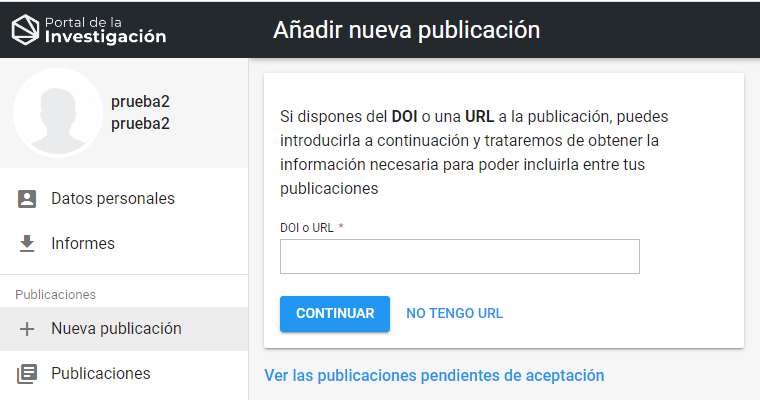This screenshot has height=400, width=760.
Task: Click the Portal de la Investigación hexagon logo
Action: click(25, 30)
